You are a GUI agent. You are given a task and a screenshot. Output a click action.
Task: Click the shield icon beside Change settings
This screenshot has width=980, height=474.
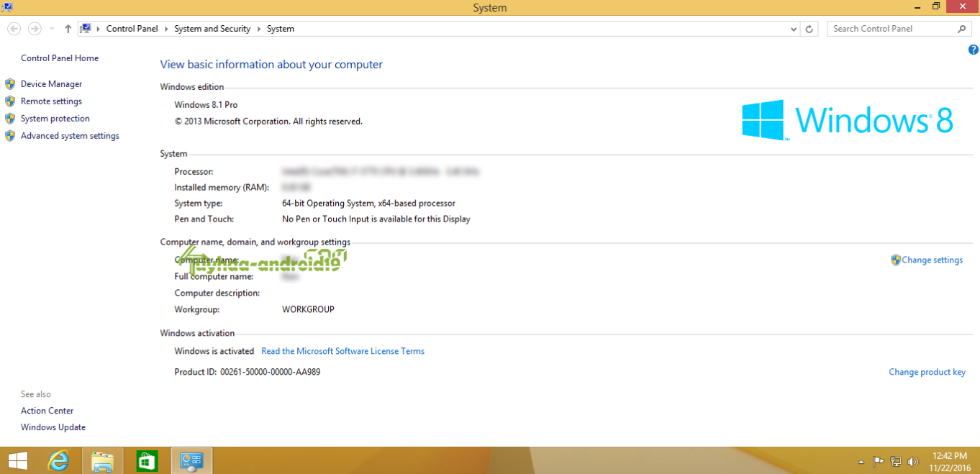pos(896,260)
